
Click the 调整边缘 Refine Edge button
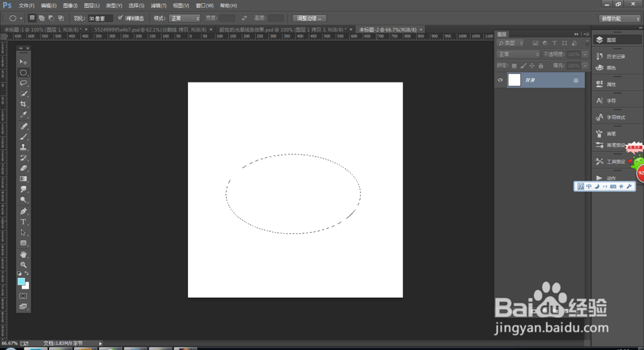pos(309,18)
